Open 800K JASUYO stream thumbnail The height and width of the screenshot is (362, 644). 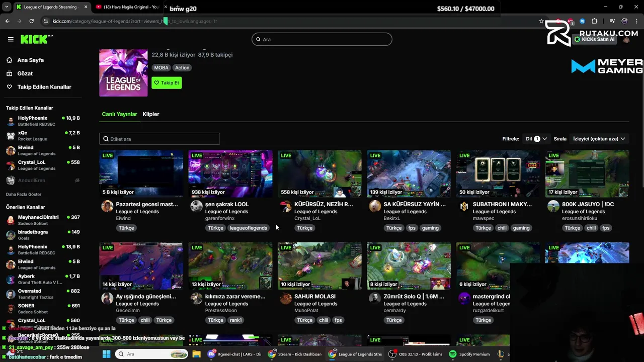[x=587, y=173]
